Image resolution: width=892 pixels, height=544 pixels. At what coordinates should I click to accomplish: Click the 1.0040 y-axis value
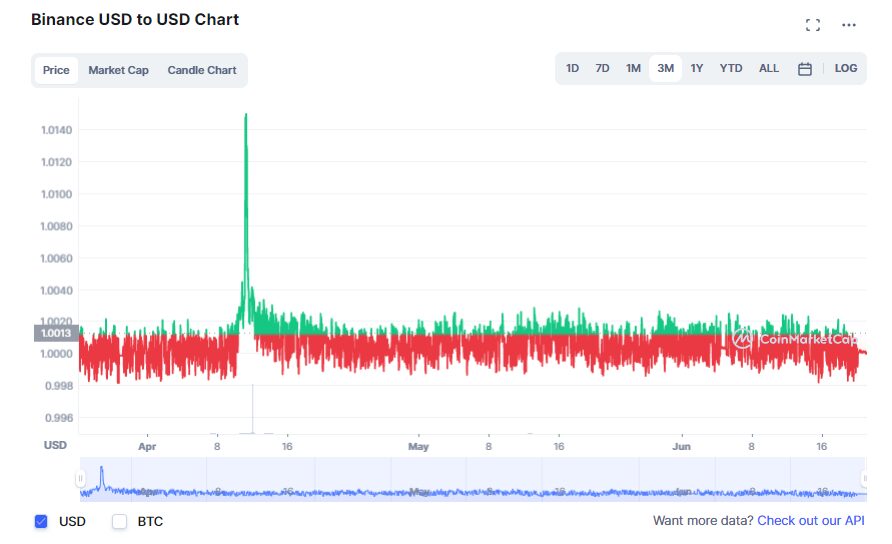coord(56,291)
